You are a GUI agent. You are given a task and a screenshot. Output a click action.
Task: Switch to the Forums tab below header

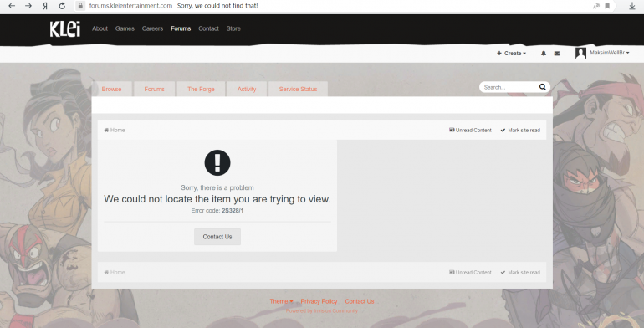pos(155,89)
